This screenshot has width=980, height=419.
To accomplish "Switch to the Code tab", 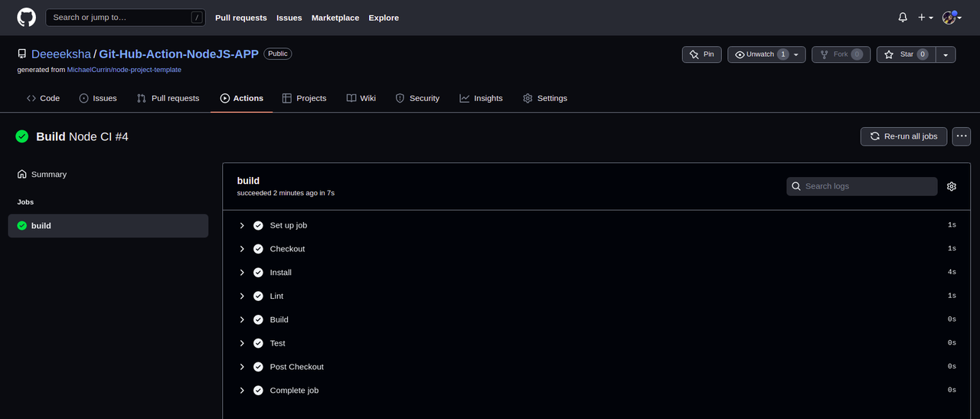I will pyautogui.click(x=43, y=98).
